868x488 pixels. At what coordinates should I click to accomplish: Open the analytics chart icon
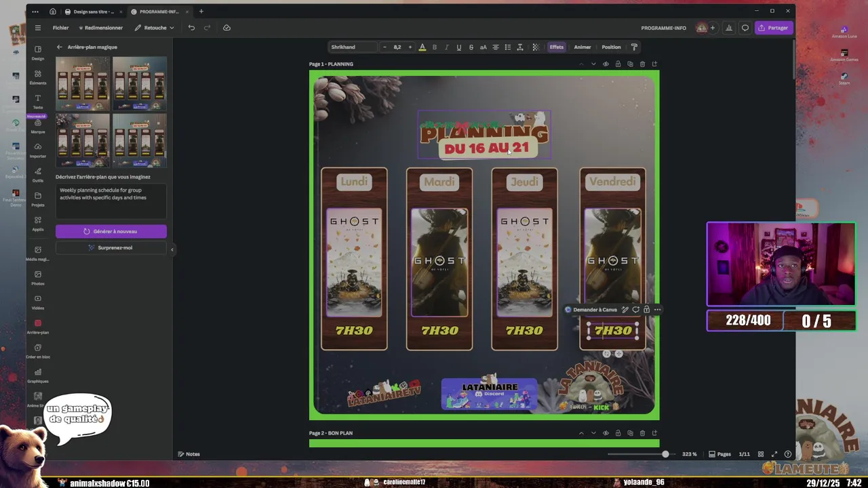728,28
